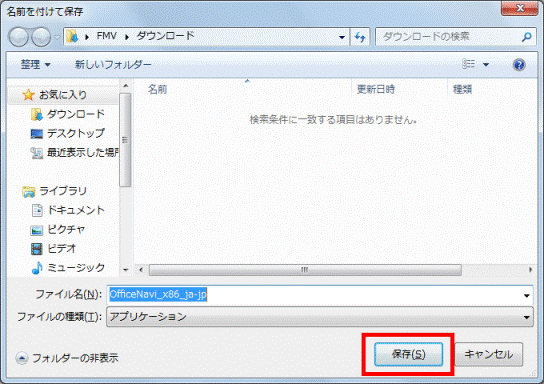This screenshot has height=384, width=544.
Task: Click navigation pane scroll up arrow
Action: [126, 86]
